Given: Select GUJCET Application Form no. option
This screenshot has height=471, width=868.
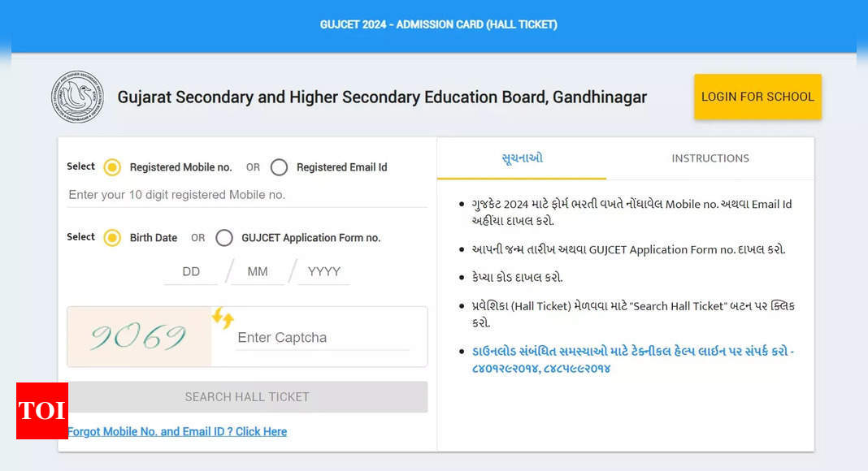Looking at the screenshot, I should click(224, 238).
